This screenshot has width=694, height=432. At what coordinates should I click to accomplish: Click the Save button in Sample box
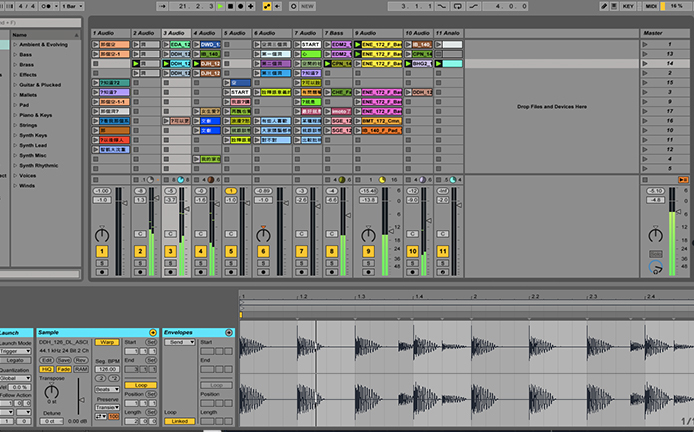point(64,360)
